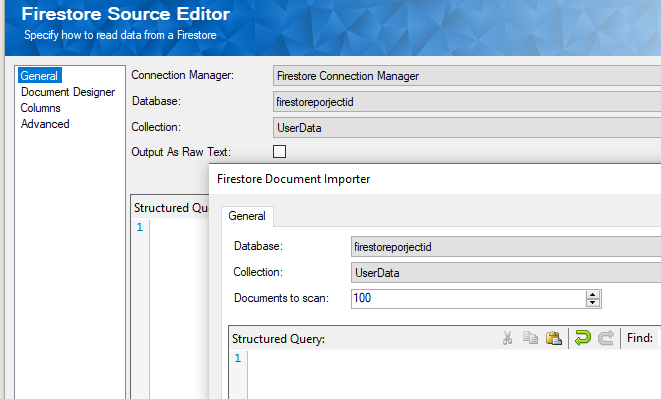Increase the Documents to scan value

click(593, 295)
